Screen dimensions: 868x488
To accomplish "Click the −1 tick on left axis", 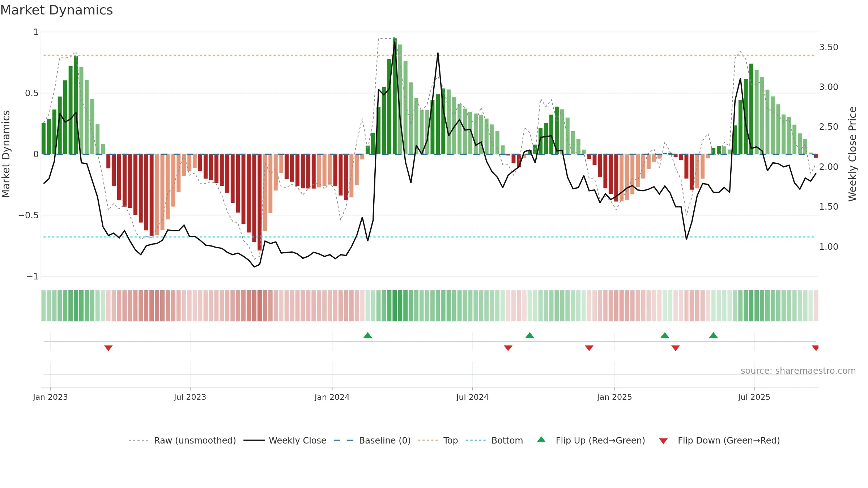I will 32,277.
